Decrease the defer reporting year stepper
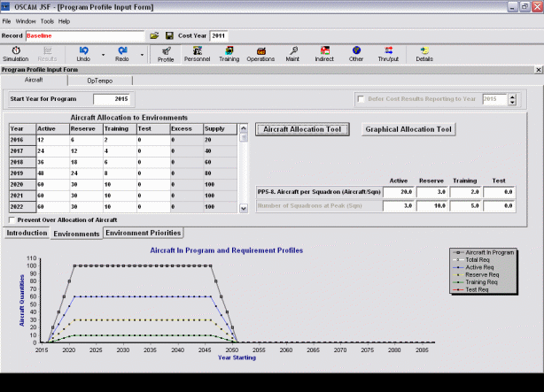Image resolution: width=544 pixels, height=392 pixels. [x=512, y=103]
